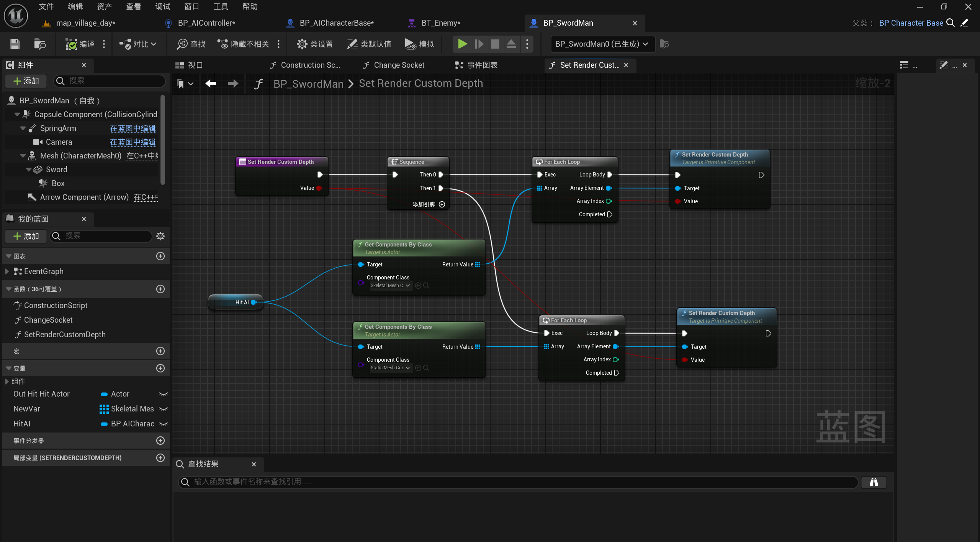The height and width of the screenshot is (542, 980).
Task: Toggle visibility eye for NewVar variable
Action: [164, 409]
